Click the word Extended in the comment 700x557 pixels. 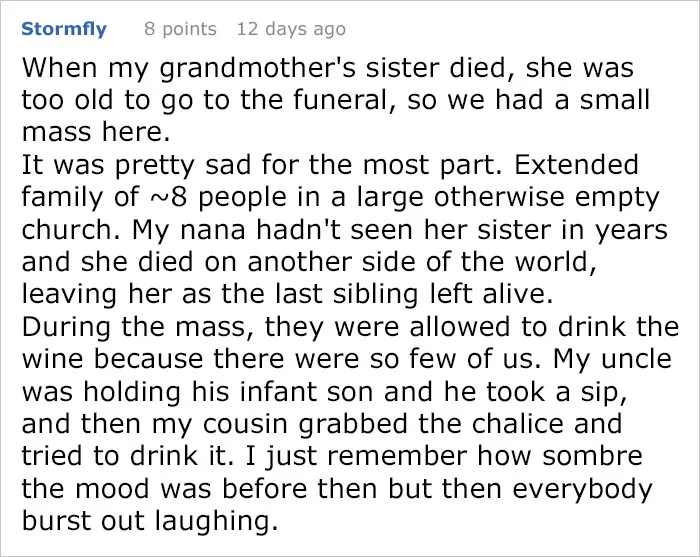point(576,165)
